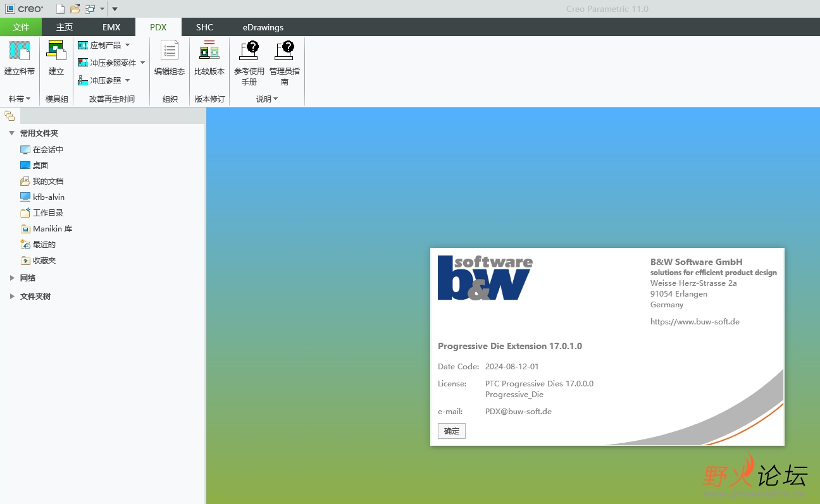The image size is (820, 504).
Task: Open a file via the Open folder icon
Action: tap(75, 9)
